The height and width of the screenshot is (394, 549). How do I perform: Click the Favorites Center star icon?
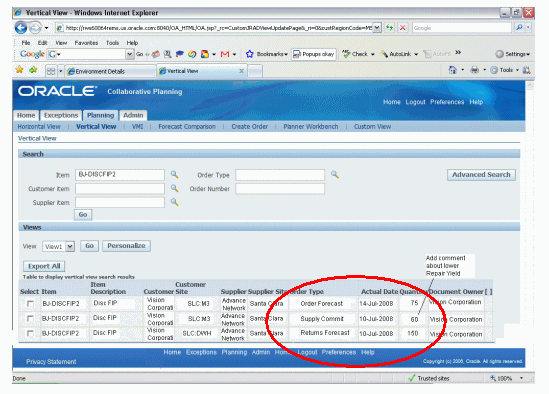(x=20, y=70)
